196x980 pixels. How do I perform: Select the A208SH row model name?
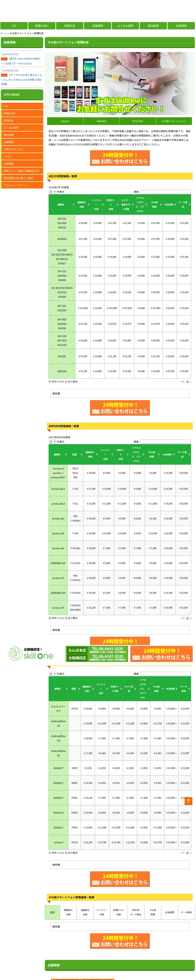pos(62,239)
